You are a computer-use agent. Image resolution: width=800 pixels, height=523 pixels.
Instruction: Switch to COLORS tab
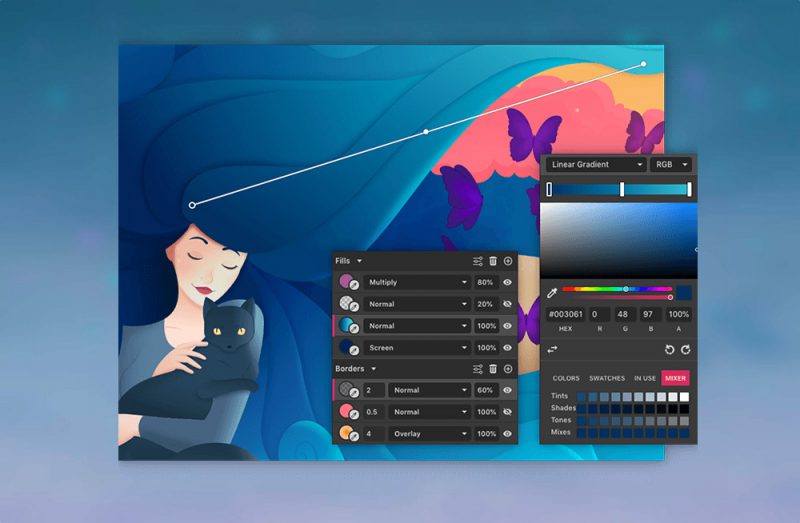coord(566,379)
